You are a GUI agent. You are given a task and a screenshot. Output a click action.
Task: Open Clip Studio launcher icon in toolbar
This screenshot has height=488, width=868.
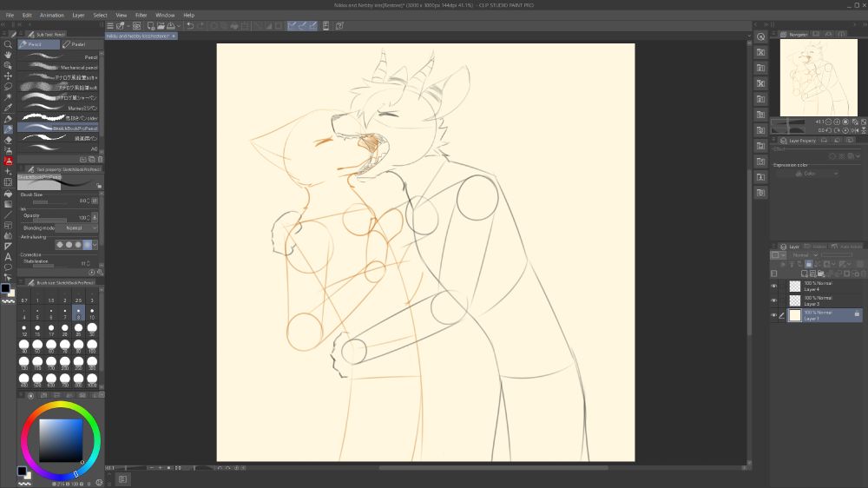136,25
